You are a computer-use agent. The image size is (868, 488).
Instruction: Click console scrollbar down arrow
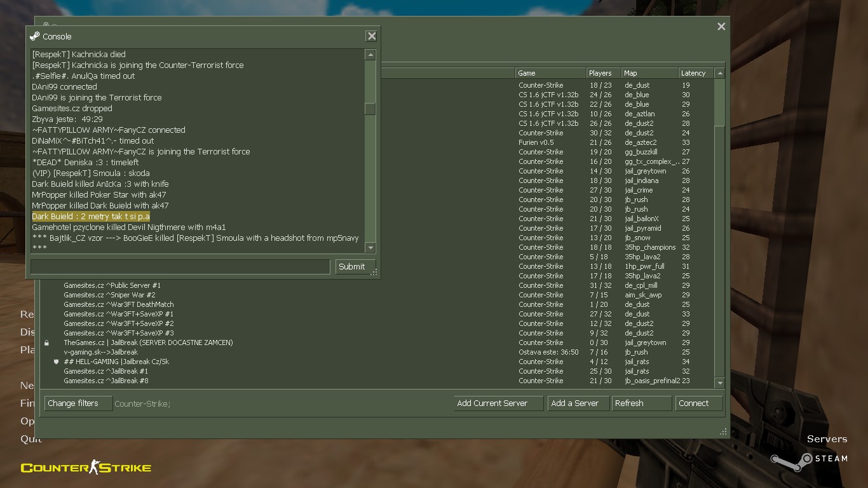(x=370, y=248)
